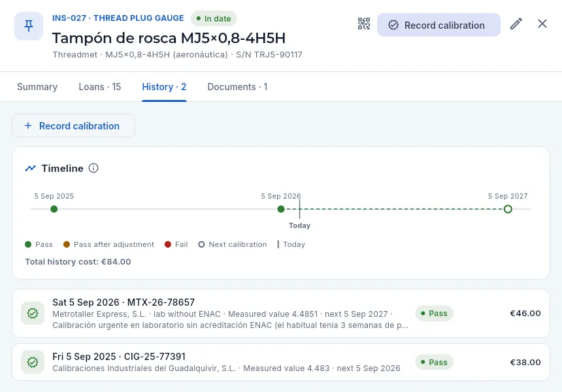562x392 pixels.
Task: Click the Total history cost €84.00 text
Action: pos(78,261)
